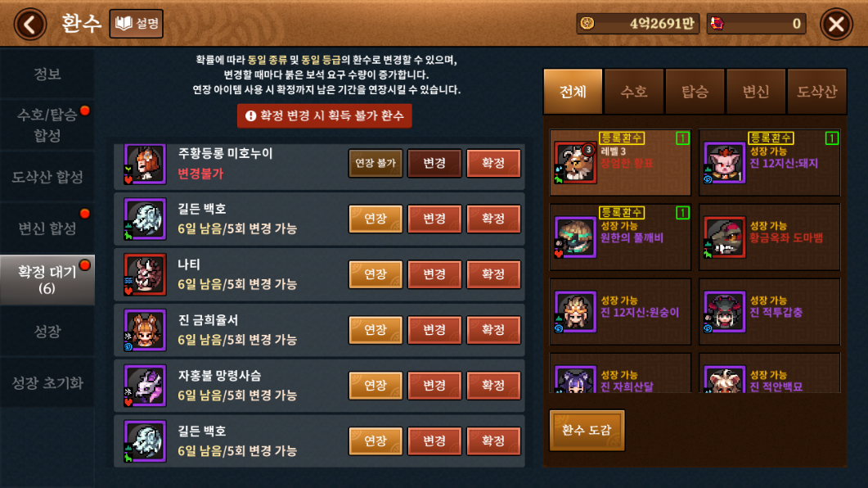Click 연장 for 나티
The height and width of the screenshot is (488, 868).
pos(376,274)
